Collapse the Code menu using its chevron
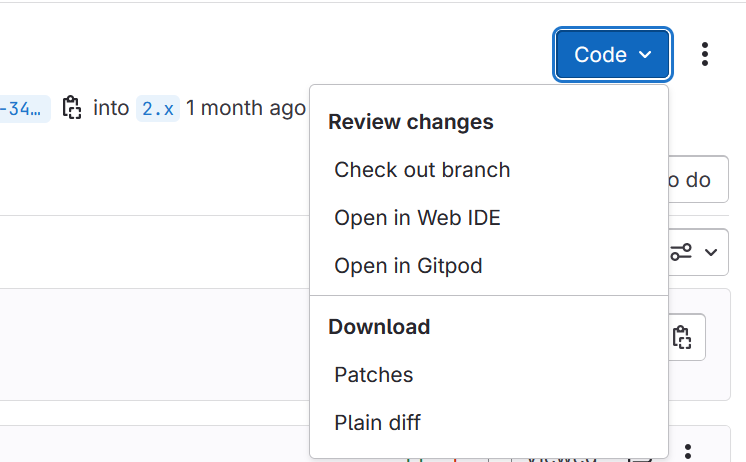The height and width of the screenshot is (462, 746). [645, 55]
